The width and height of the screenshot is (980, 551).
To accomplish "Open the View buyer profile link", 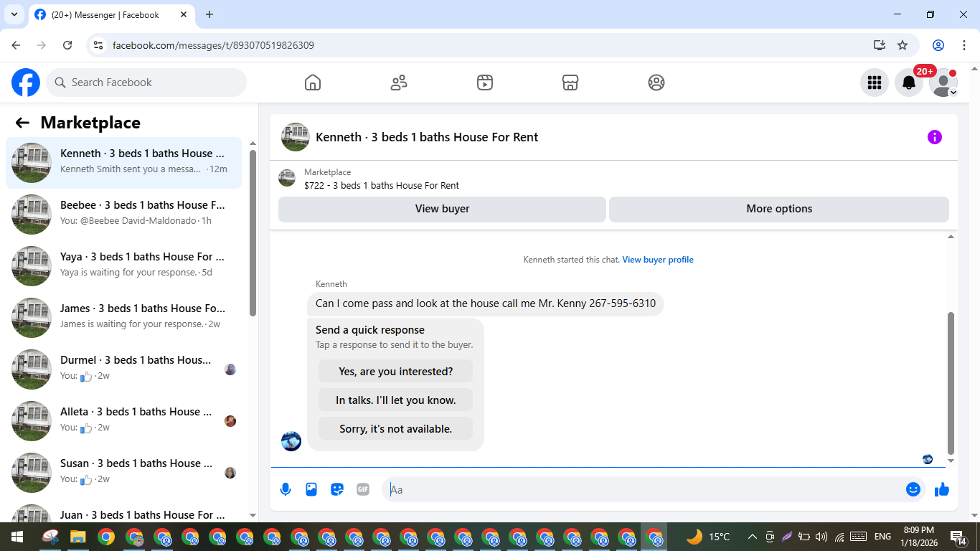I will (658, 260).
